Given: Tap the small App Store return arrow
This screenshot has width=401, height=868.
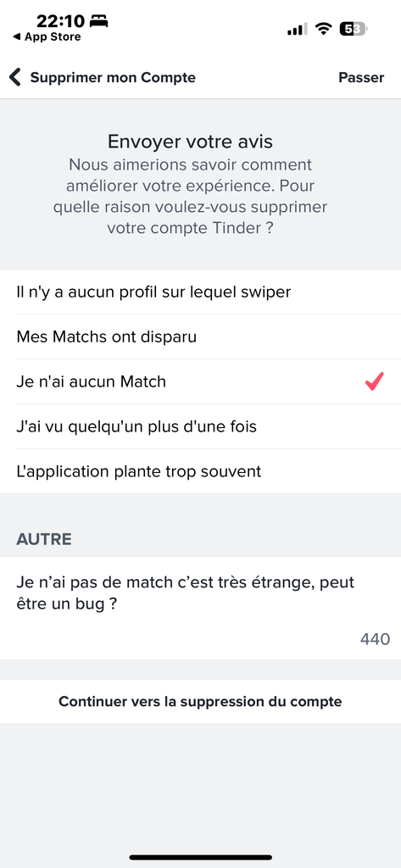Looking at the screenshot, I should pyautogui.click(x=17, y=37).
